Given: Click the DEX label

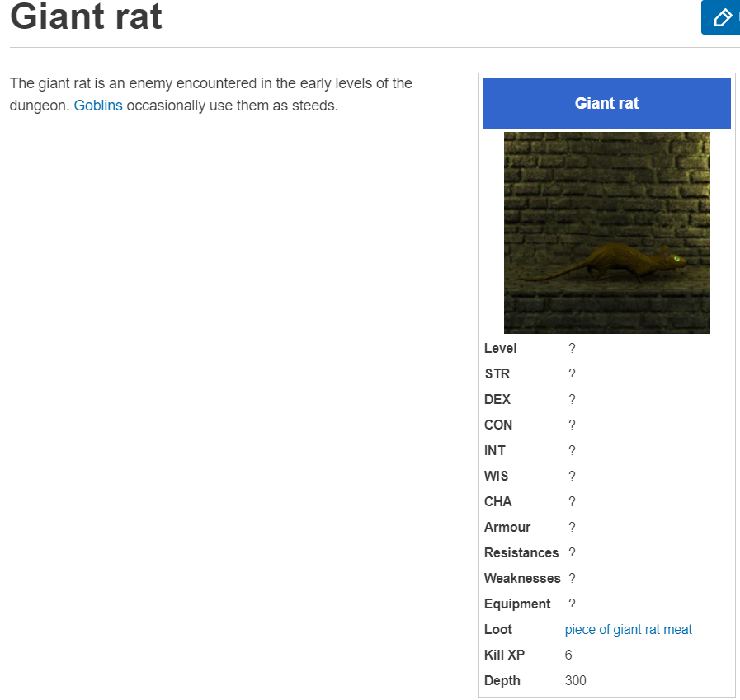Looking at the screenshot, I should tap(497, 399).
